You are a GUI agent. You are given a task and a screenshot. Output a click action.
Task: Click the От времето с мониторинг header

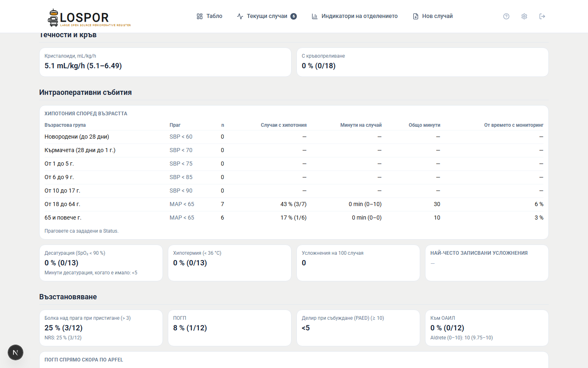coord(514,125)
